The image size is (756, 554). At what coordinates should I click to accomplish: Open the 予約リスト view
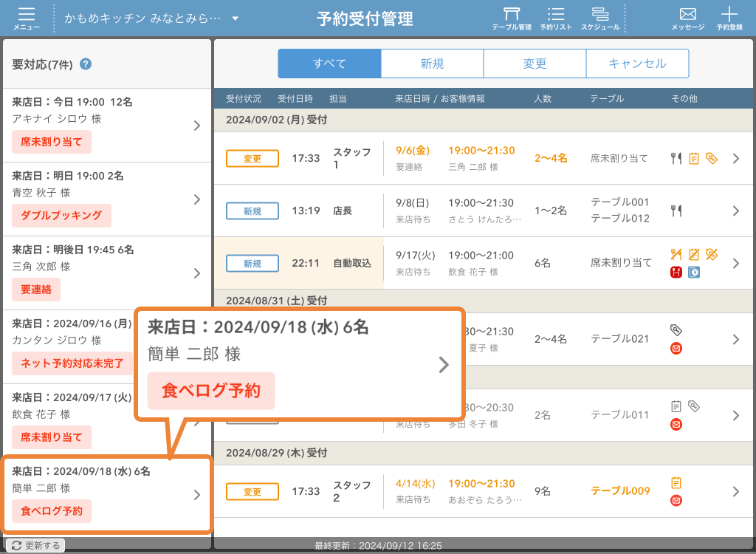556,18
